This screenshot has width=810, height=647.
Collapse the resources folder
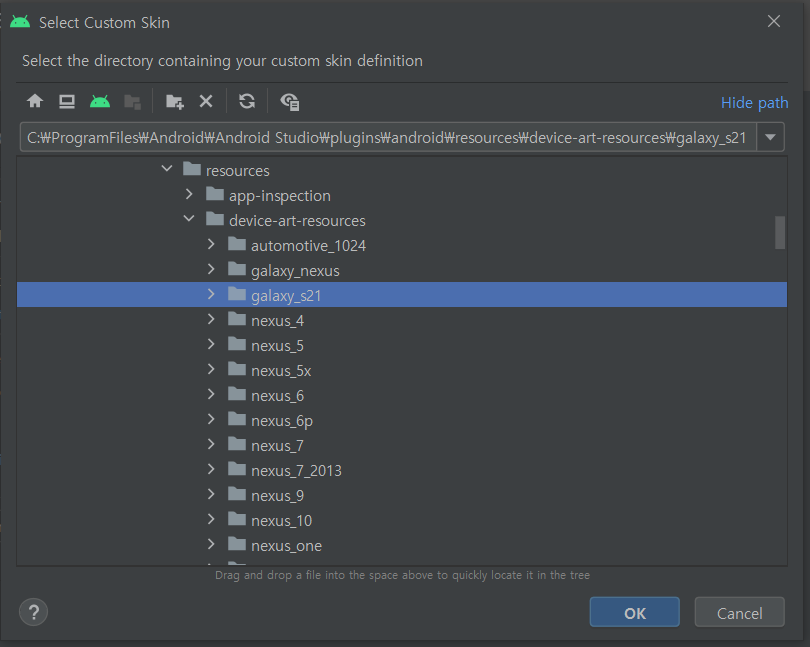click(x=167, y=168)
